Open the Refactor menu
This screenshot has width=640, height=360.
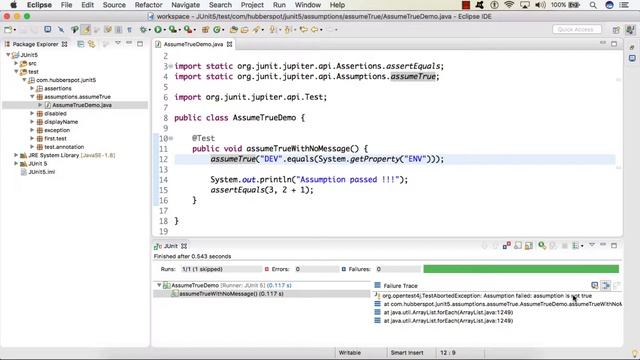(x=149, y=5)
